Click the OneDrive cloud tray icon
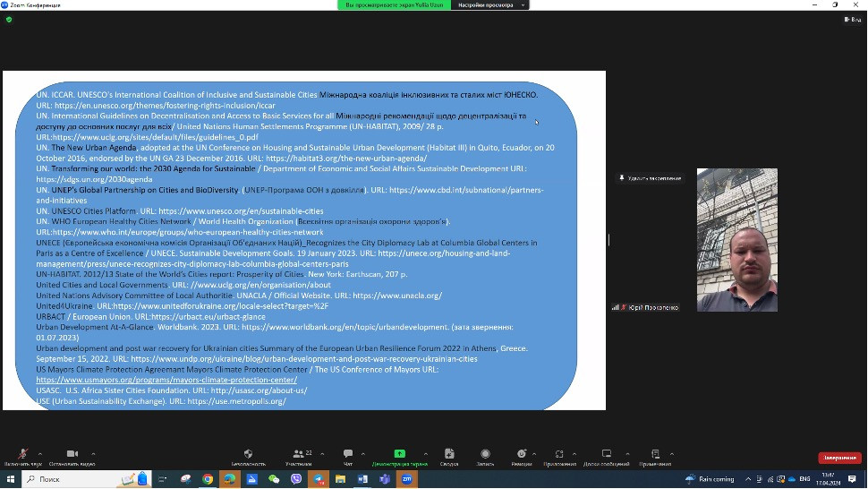The height and width of the screenshot is (489, 868). coord(792,479)
